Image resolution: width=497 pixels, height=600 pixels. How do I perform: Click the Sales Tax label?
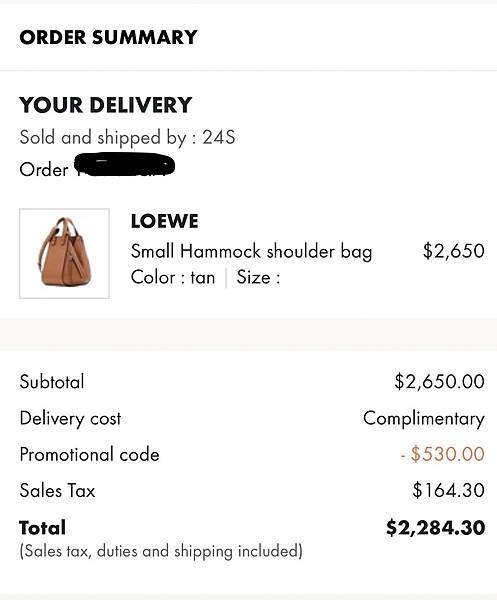pyautogui.click(x=57, y=491)
